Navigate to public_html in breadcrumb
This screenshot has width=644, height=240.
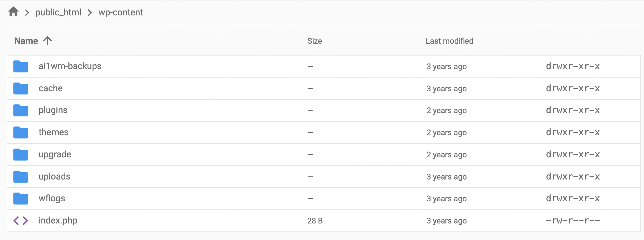coord(58,12)
